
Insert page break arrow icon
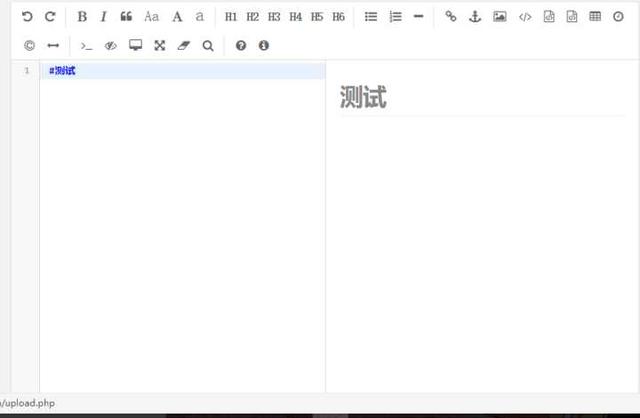[53, 45]
